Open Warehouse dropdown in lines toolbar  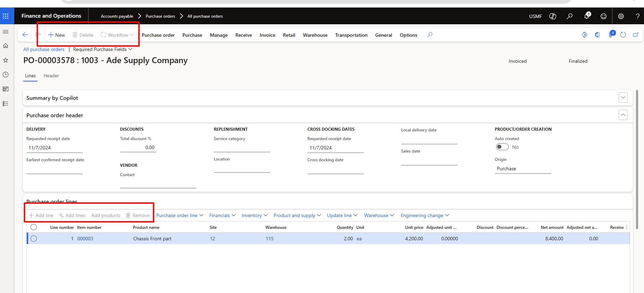379,215
